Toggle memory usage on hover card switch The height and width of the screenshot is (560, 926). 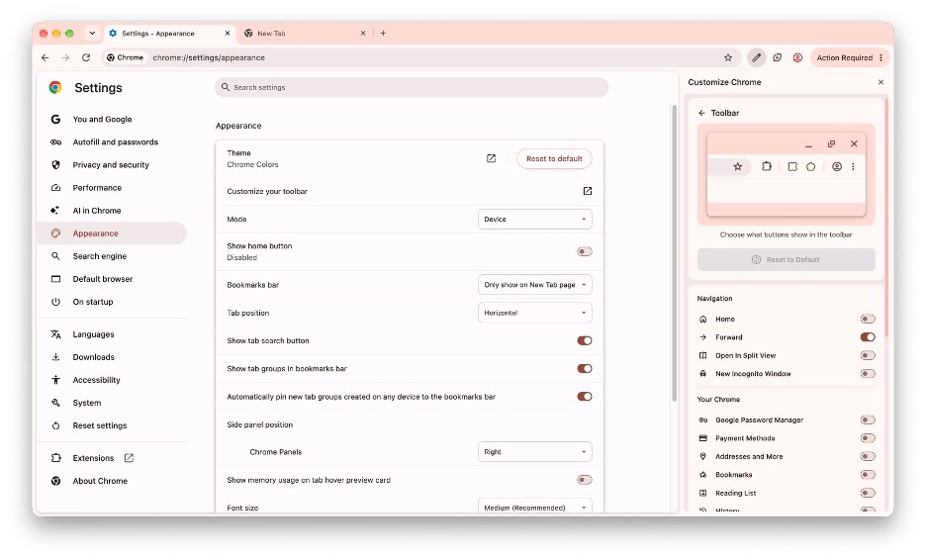(x=584, y=480)
